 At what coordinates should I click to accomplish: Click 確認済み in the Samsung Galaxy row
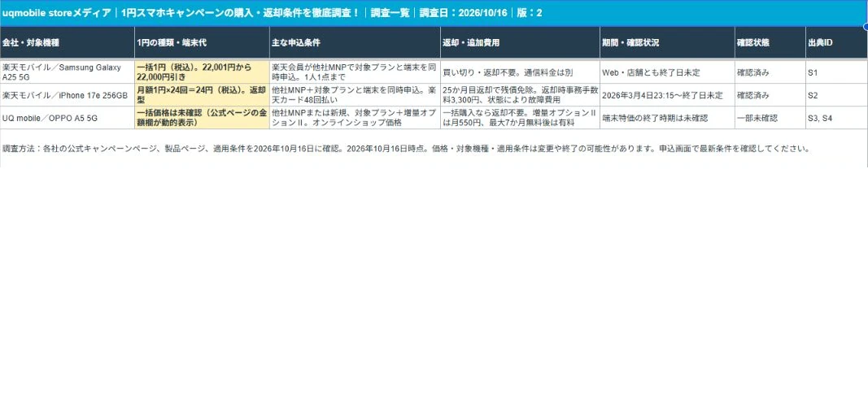770,72
